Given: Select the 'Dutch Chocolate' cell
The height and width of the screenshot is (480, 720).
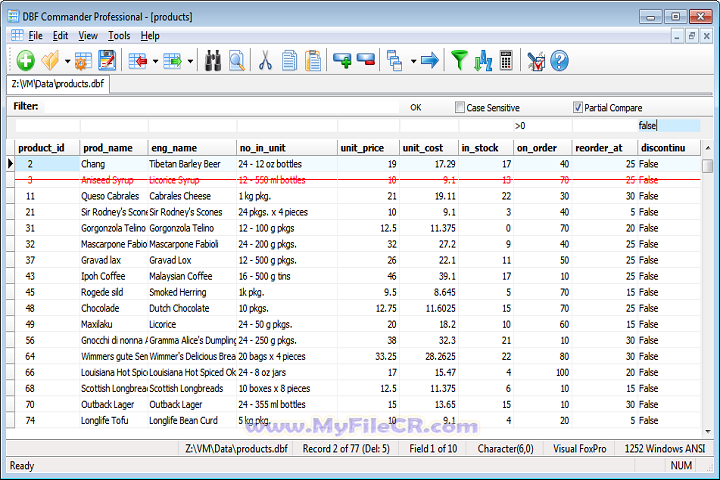Looking at the screenshot, I should (x=192, y=308).
